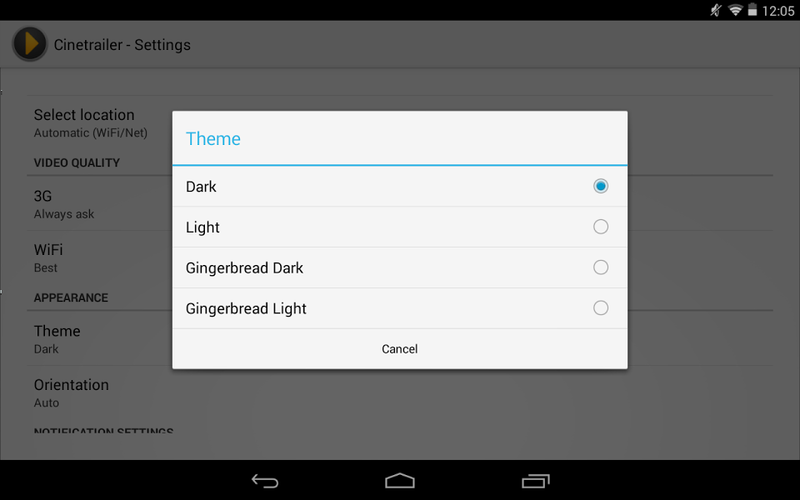Choose the Light theme label
The height and width of the screenshot is (500, 800).
(x=203, y=228)
